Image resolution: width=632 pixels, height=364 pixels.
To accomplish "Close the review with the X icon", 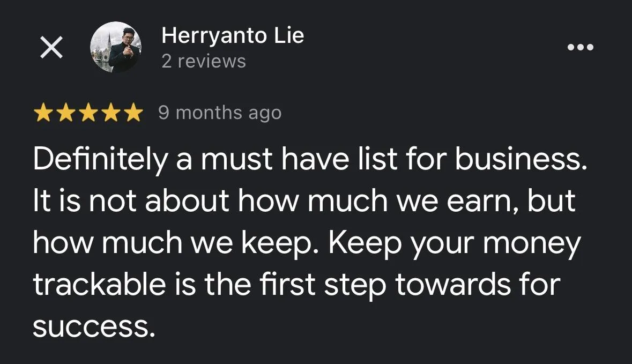I will pos(51,47).
